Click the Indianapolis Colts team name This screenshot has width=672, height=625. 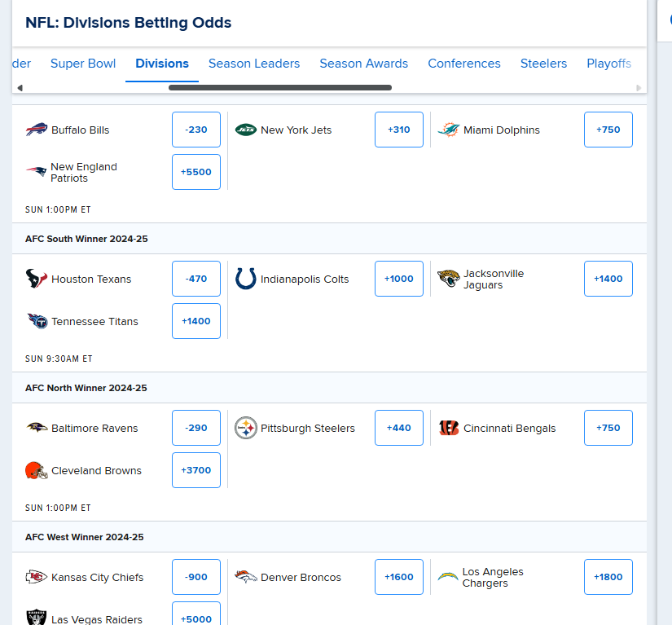pos(305,279)
